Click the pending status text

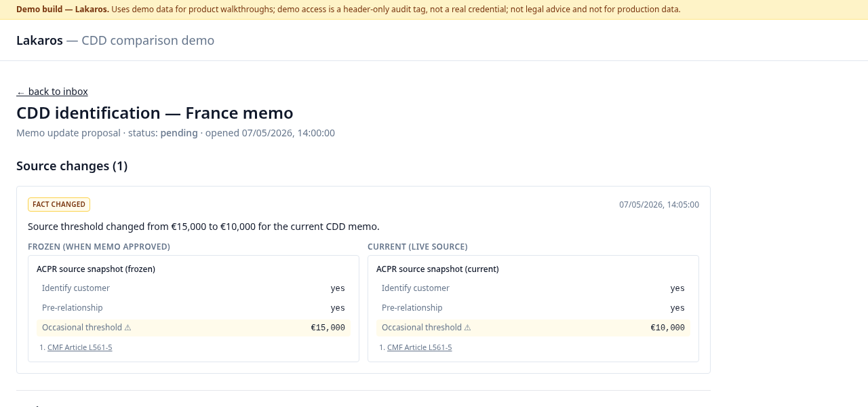pos(179,133)
